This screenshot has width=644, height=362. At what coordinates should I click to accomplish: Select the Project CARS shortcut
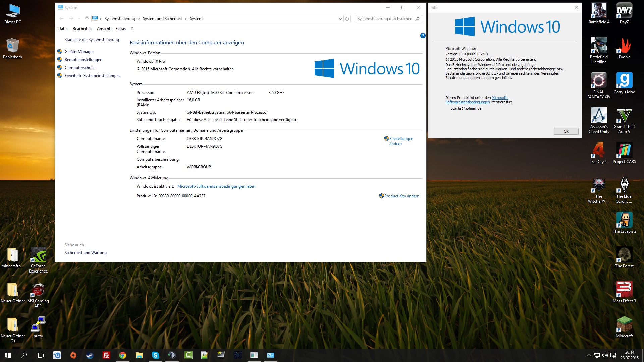coord(624,153)
